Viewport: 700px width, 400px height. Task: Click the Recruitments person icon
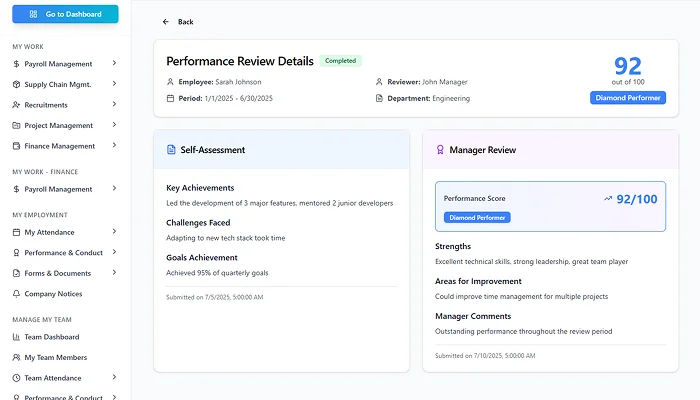pos(16,105)
